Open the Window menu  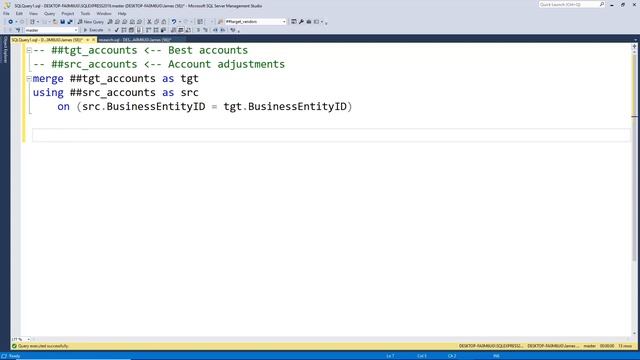click(104, 13)
